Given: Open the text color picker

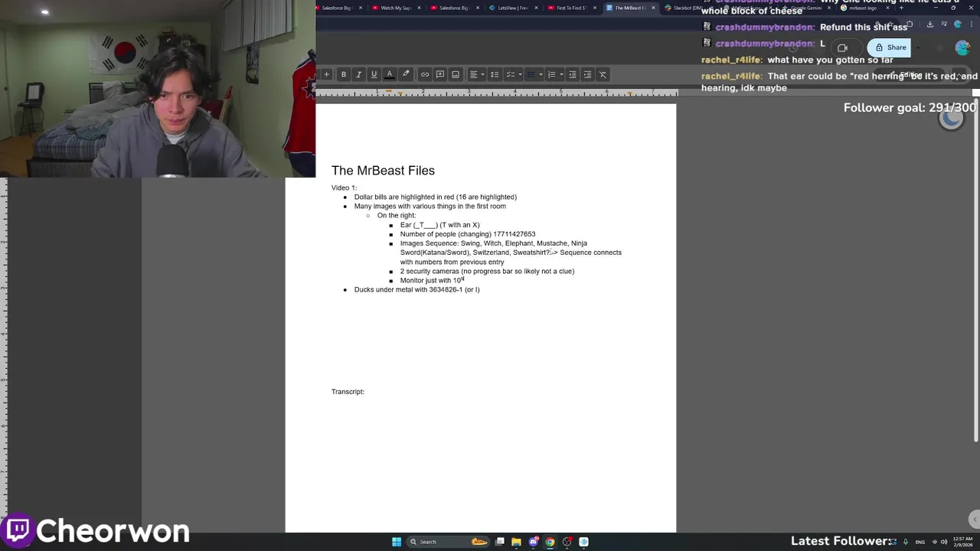Looking at the screenshot, I should tap(390, 74).
